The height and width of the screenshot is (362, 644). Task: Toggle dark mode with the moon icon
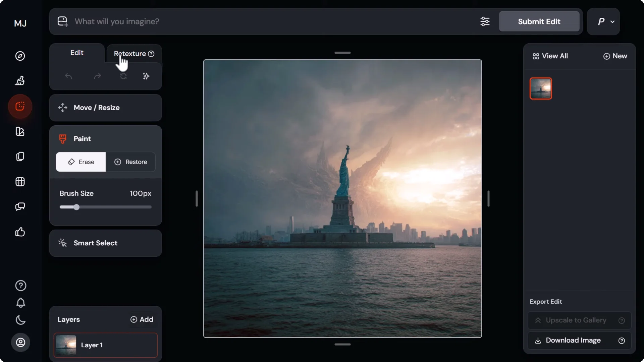[20, 320]
